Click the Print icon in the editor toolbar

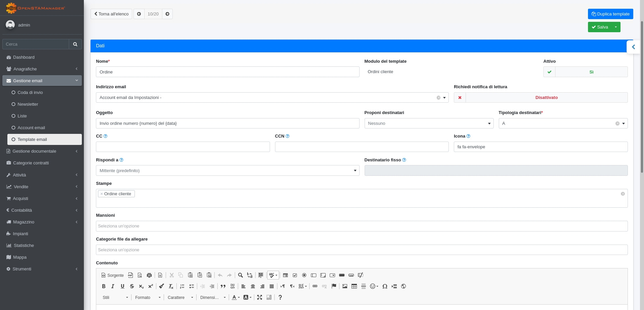pos(149,275)
